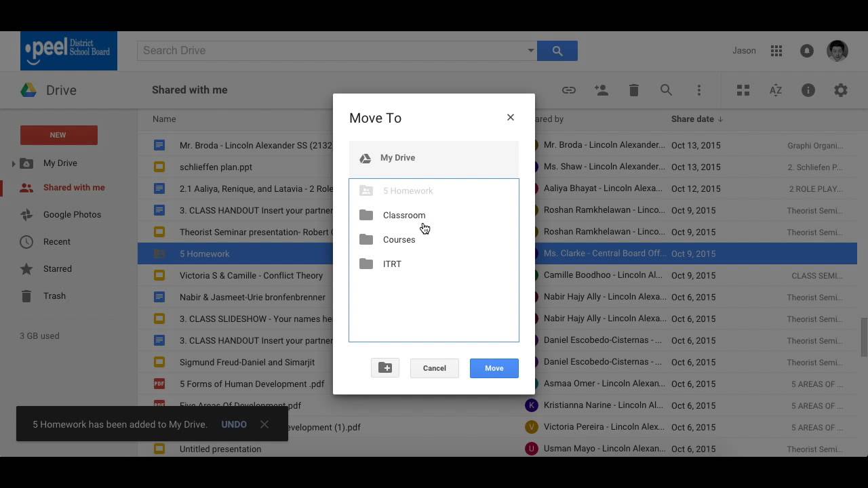Click Theorist Seminar presentation- Robert file
Image resolution: width=868 pixels, height=488 pixels.
[256, 232]
